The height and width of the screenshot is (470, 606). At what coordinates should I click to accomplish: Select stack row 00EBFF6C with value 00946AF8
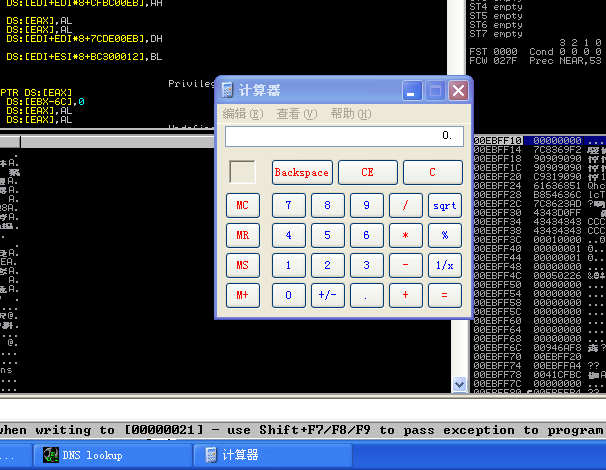tap(540, 347)
